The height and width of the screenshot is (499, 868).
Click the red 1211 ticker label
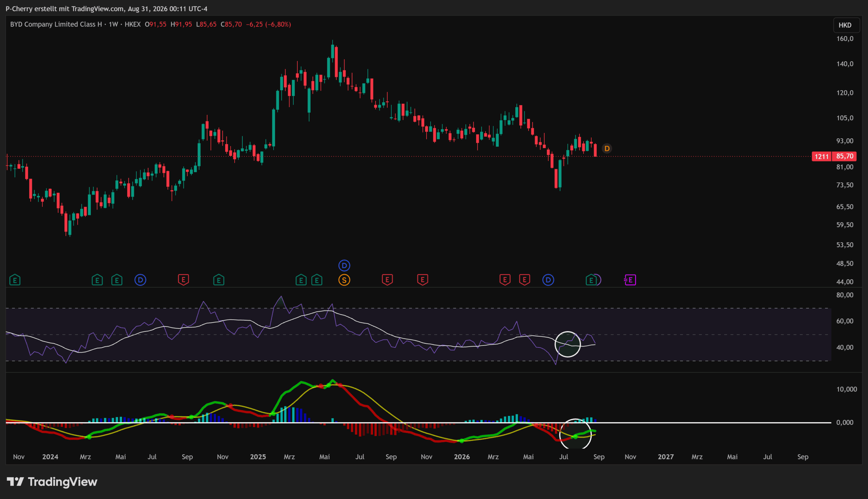[x=822, y=157]
